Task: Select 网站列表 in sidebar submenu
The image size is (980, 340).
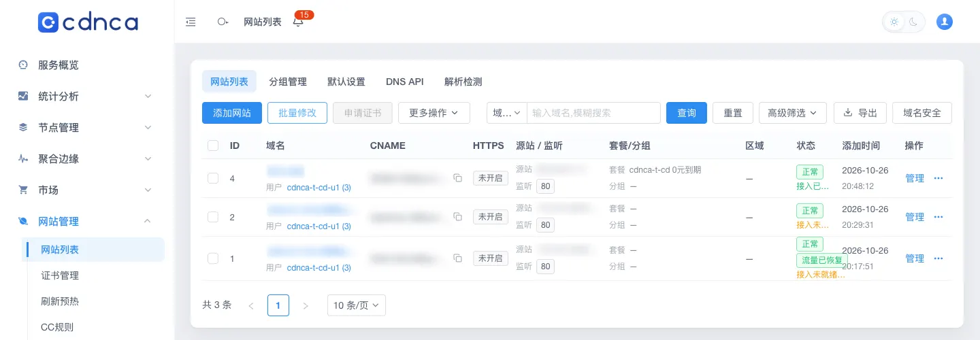Action: pos(95,250)
